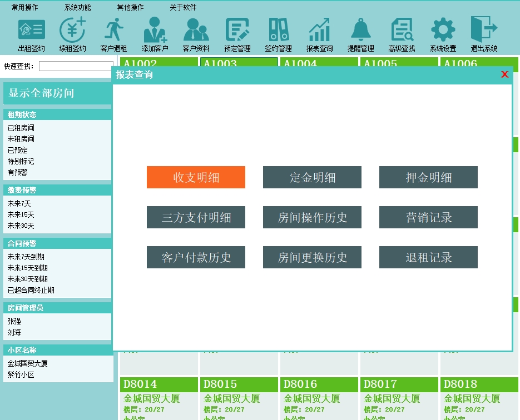Image resolution: width=520 pixels, height=420 pixels.
Task: Open the 系统设置 gear icon
Action: pyautogui.click(x=443, y=30)
